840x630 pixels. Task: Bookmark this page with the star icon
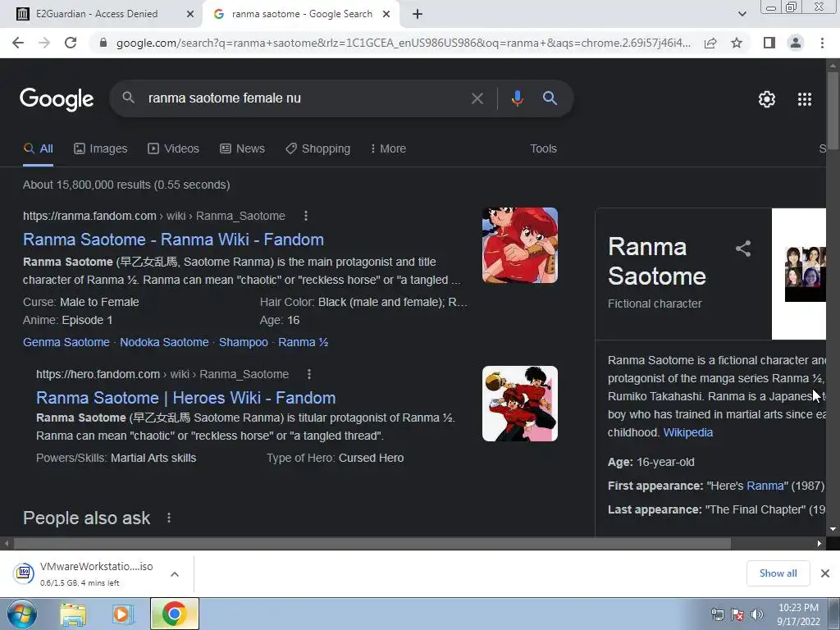click(x=737, y=43)
